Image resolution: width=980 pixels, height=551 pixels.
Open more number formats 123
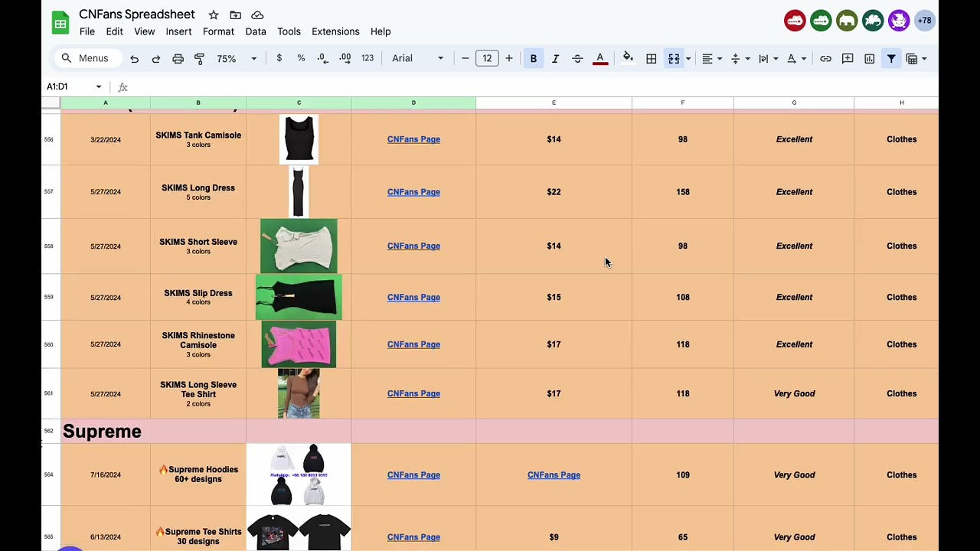367,58
